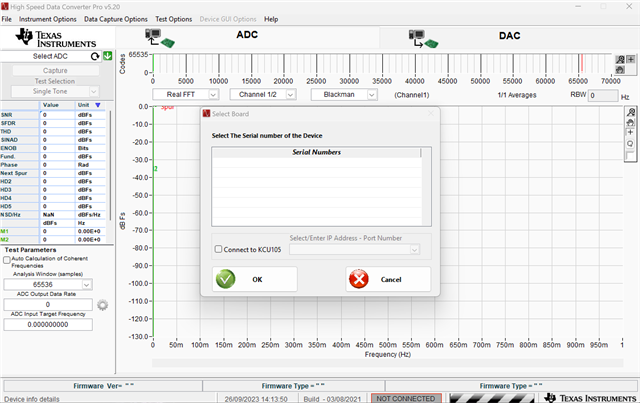640x403 pixels.
Task: Click the M2 marker row label
Action: 4,240
